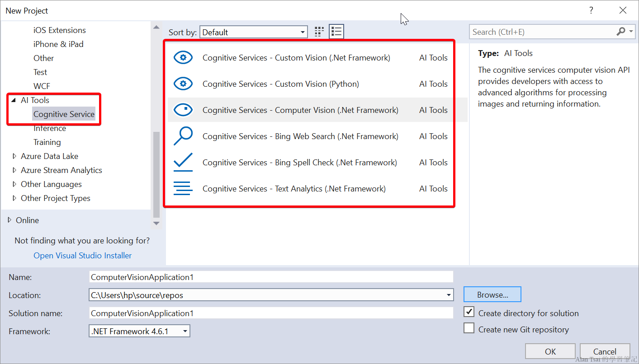Choose Custom Vision (.Net Framework) template text

tap(296, 58)
